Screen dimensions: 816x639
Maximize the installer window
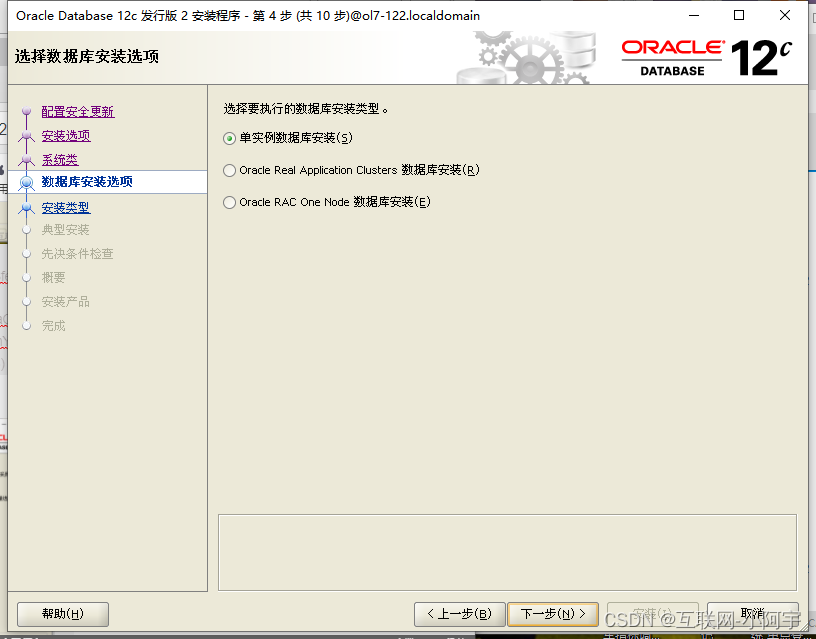pyautogui.click(x=738, y=16)
